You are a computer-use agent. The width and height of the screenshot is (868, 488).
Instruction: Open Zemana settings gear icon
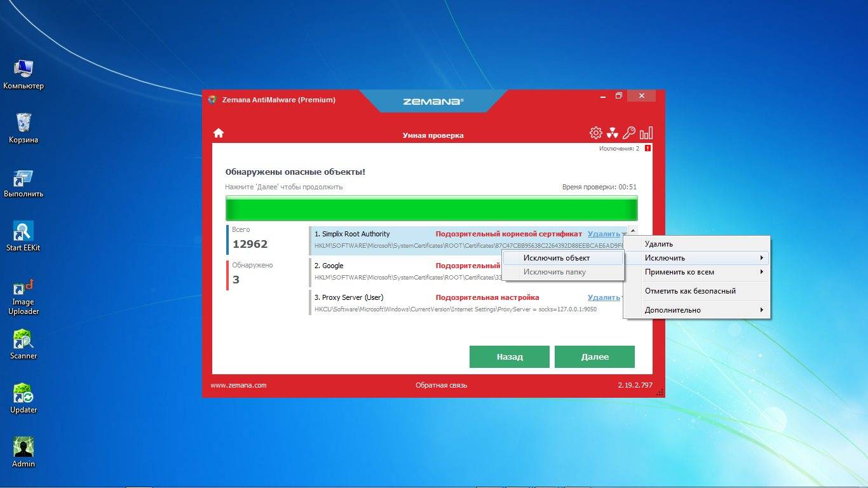coord(595,133)
